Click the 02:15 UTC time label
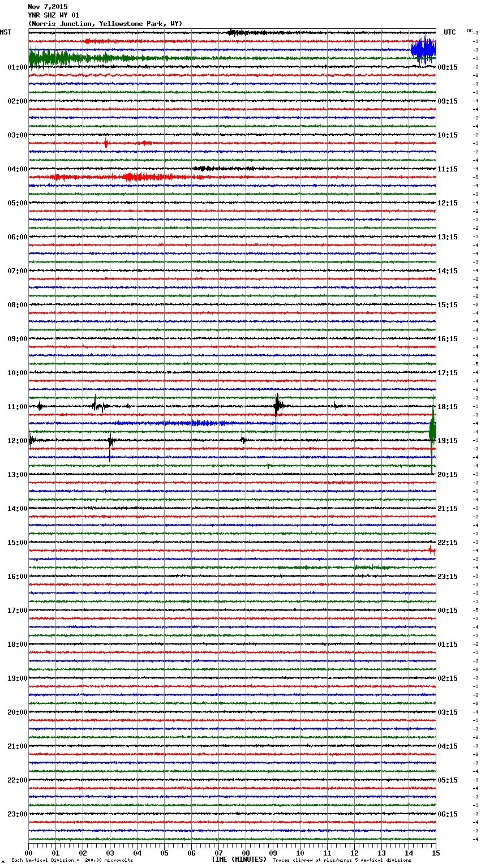 point(448,678)
